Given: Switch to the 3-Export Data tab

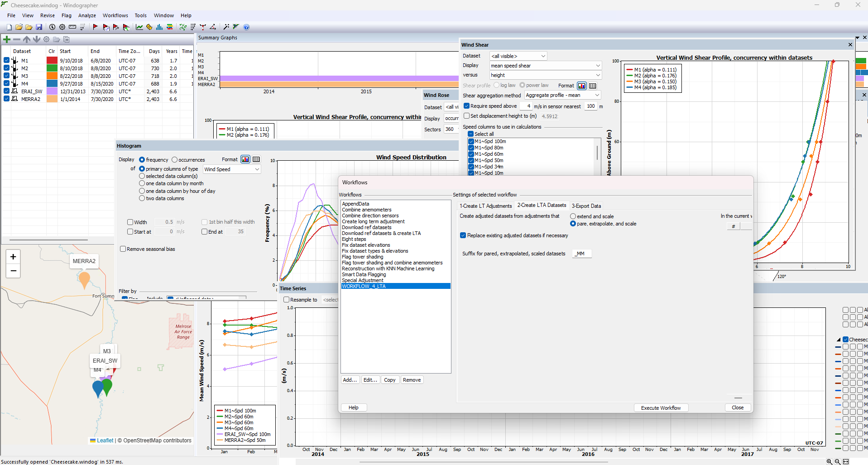Looking at the screenshot, I should click(587, 206).
